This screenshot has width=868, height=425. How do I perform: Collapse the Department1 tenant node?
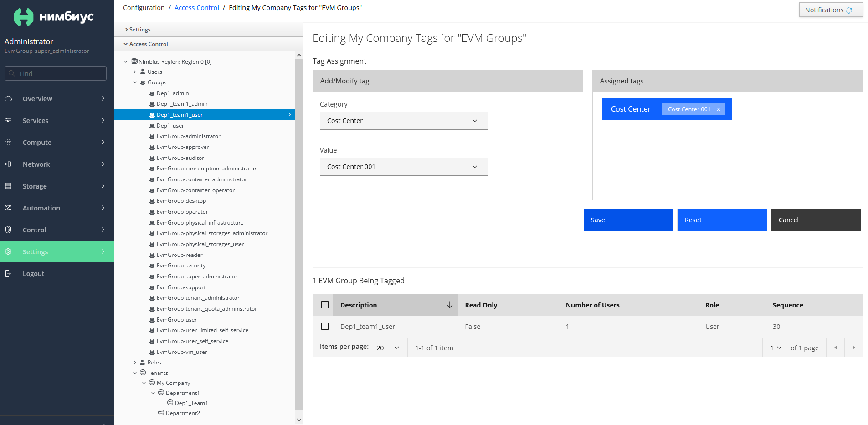pyautogui.click(x=153, y=393)
